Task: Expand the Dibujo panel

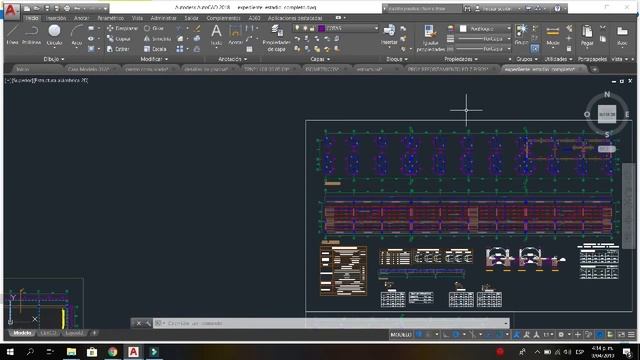Action: click(x=53, y=59)
